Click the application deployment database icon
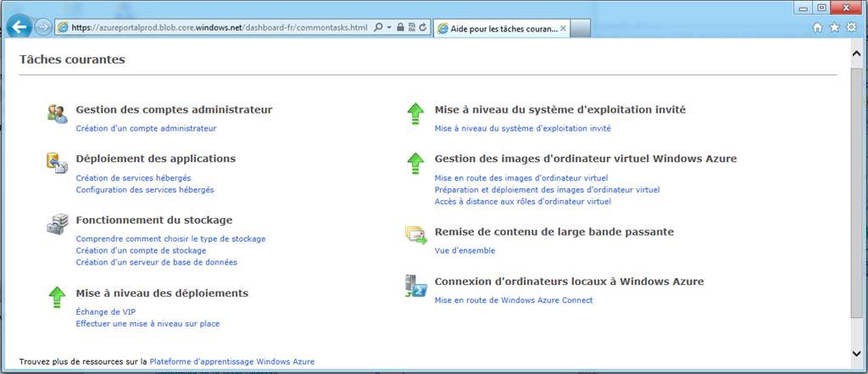Image resolution: width=868 pixels, height=374 pixels. click(x=57, y=162)
